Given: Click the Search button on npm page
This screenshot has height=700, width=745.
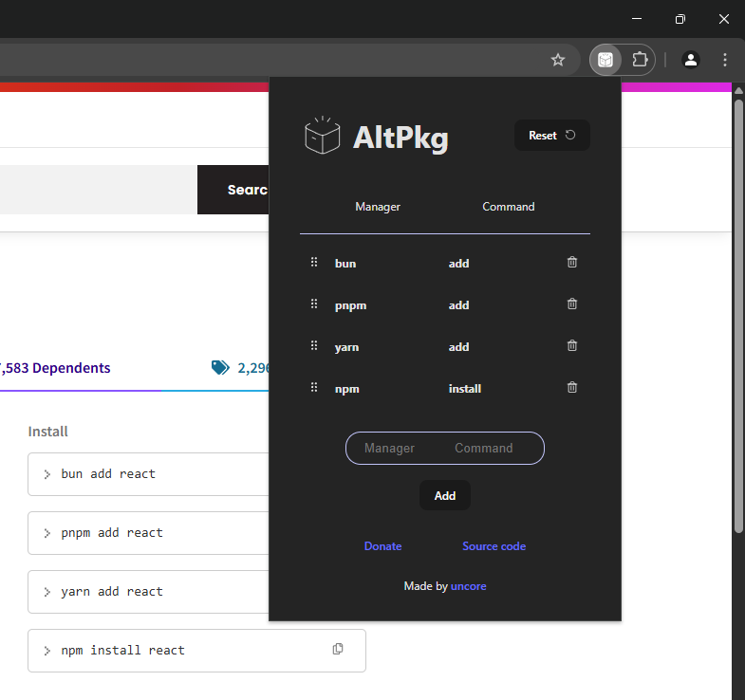Looking at the screenshot, I should 233,190.
